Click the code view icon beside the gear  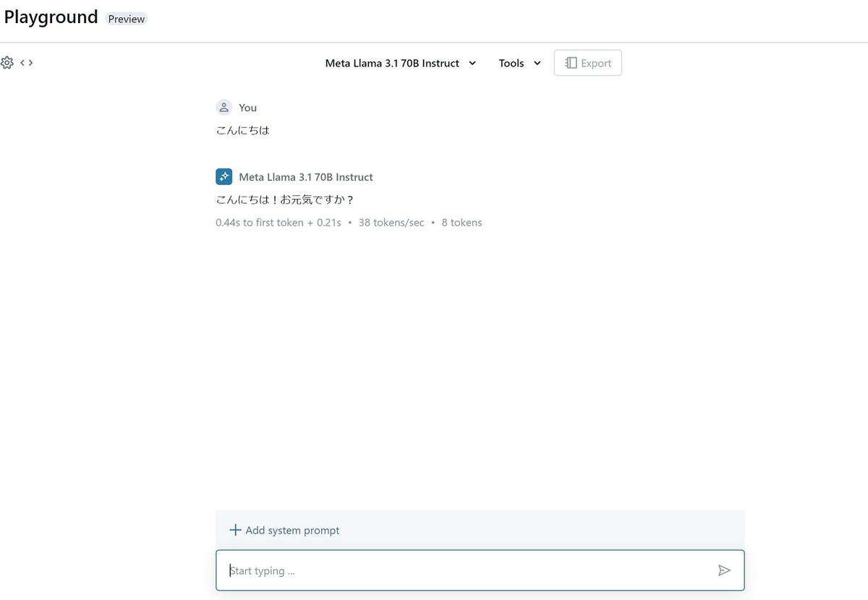click(27, 62)
